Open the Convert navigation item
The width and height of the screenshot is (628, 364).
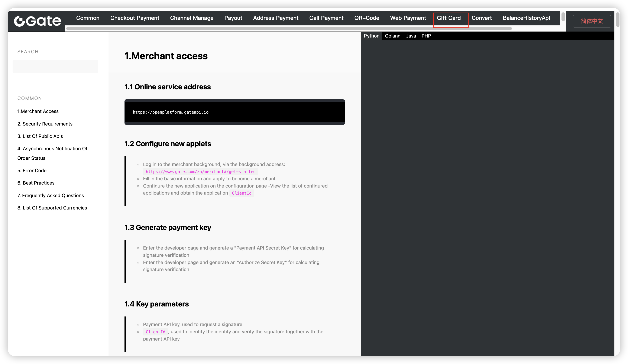coord(482,18)
